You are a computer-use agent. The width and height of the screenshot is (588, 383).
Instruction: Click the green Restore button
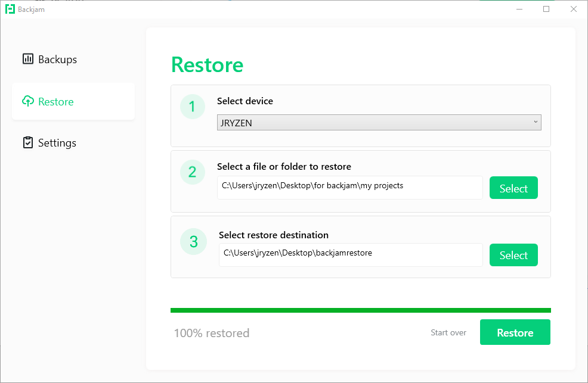(x=515, y=332)
